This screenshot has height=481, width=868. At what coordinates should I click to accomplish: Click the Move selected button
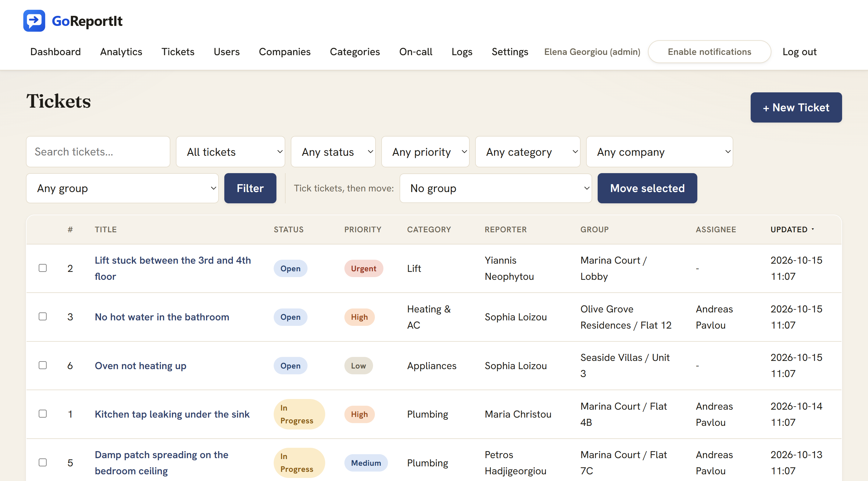[x=647, y=188]
